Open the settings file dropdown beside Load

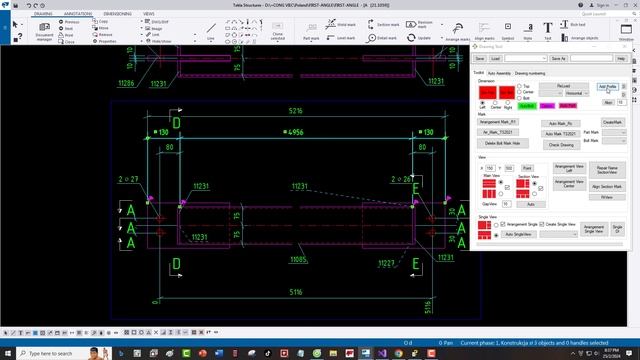click(x=526, y=58)
